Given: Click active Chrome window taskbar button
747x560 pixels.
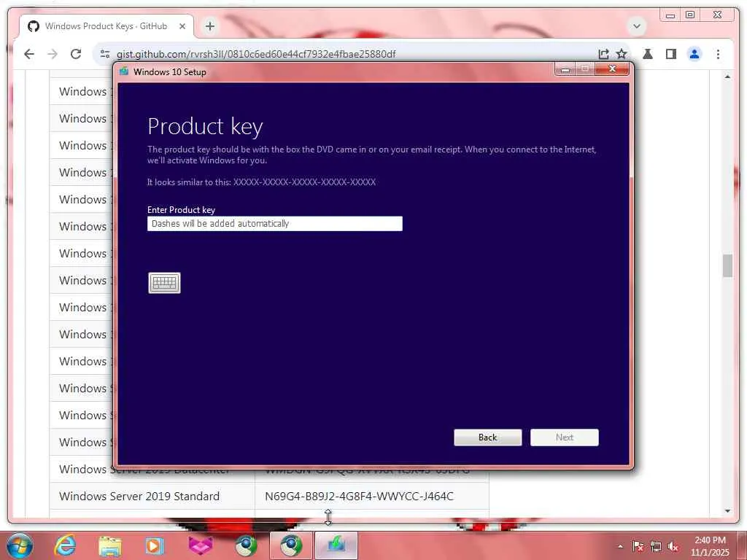Looking at the screenshot, I should click(x=291, y=545).
